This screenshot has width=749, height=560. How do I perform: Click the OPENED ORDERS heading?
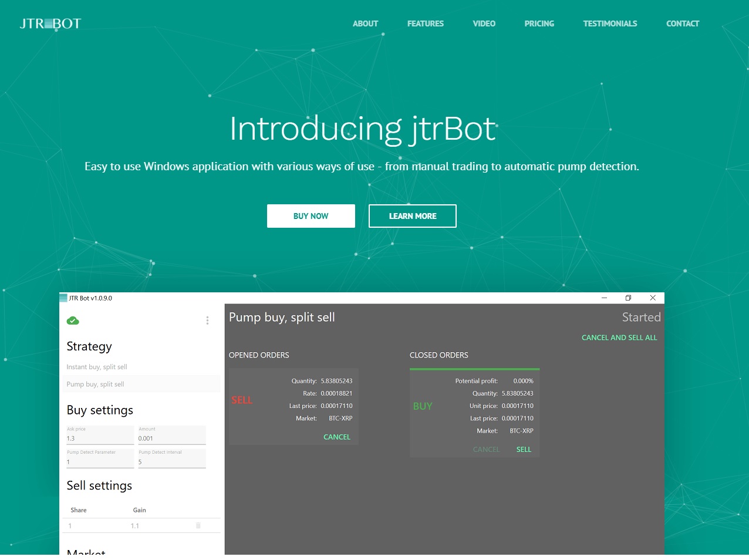259,355
